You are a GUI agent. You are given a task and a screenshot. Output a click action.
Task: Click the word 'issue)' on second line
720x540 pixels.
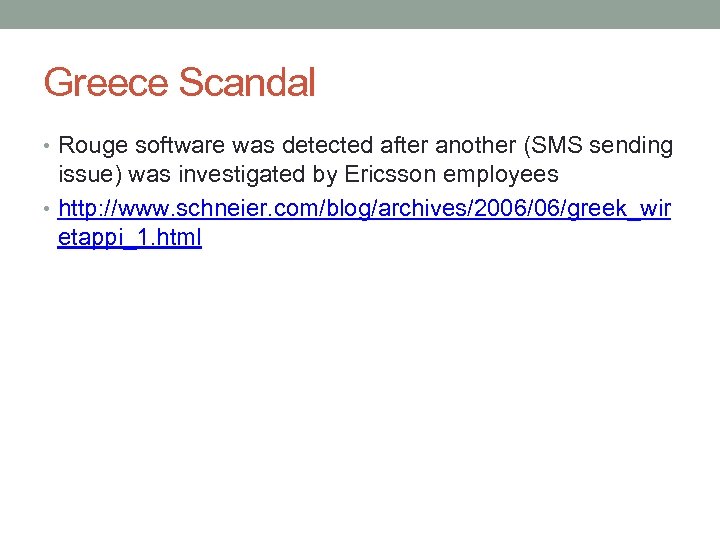(88, 175)
